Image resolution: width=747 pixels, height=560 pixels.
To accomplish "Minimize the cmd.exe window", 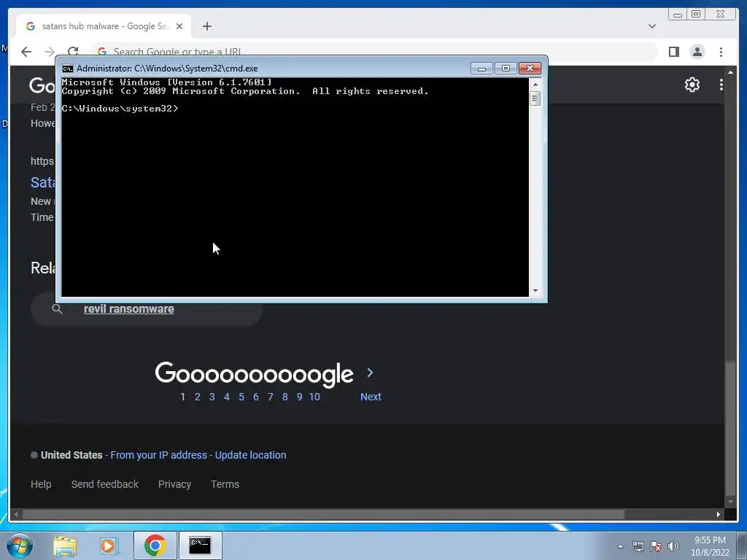I will coord(481,69).
